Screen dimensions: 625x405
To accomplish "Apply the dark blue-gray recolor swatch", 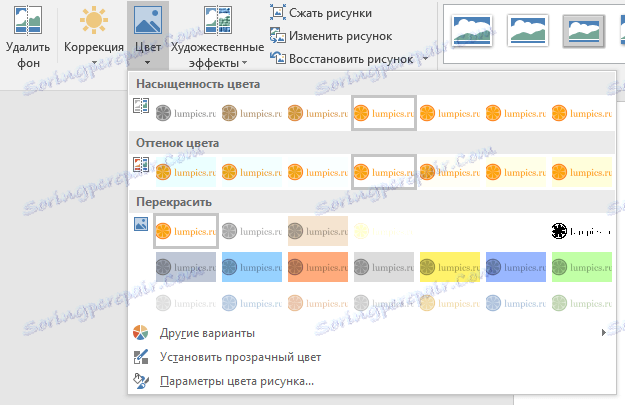I will [x=186, y=267].
